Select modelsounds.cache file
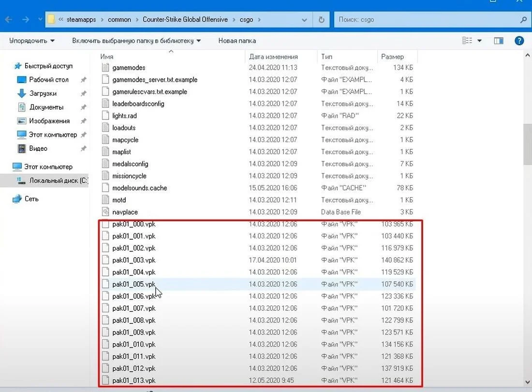532x392 pixels. (139, 188)
